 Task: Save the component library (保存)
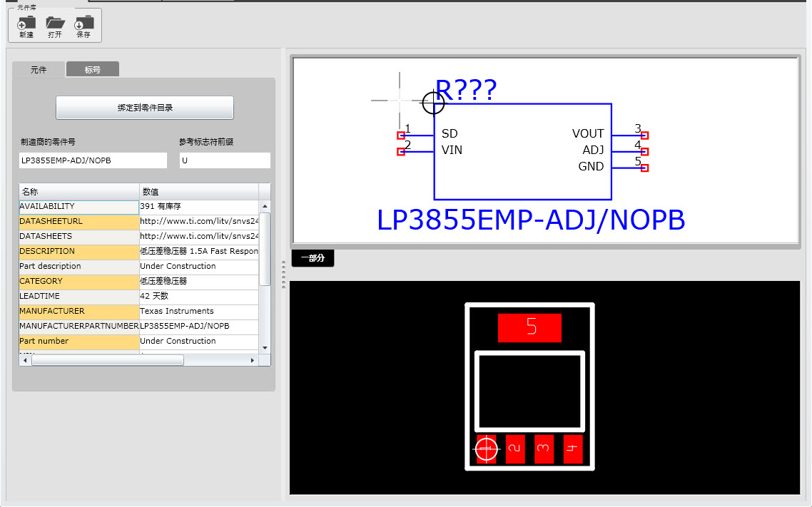pos(83,27)
